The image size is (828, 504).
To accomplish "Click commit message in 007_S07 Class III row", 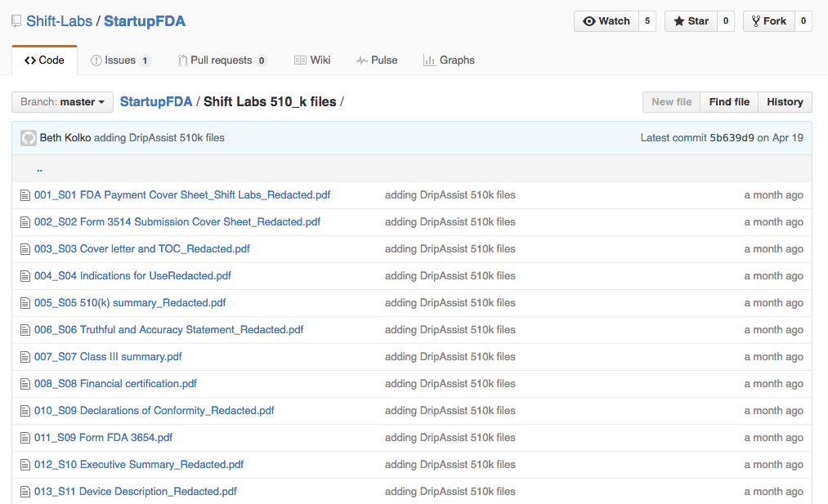I will pos(450,357).
